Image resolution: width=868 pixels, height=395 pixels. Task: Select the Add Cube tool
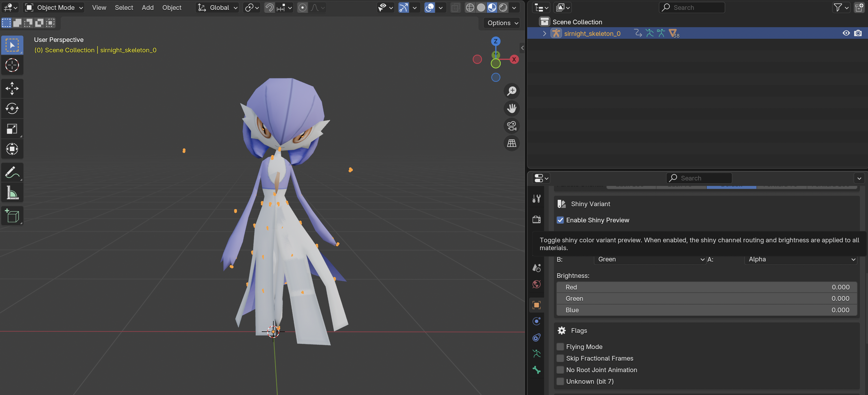click(x=12, y=215)
